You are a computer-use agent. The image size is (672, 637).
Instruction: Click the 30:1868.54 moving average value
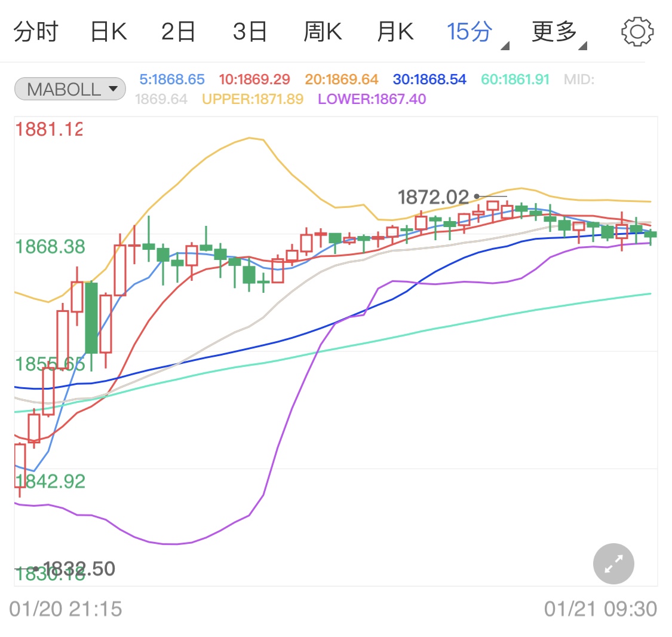(429, 79)
